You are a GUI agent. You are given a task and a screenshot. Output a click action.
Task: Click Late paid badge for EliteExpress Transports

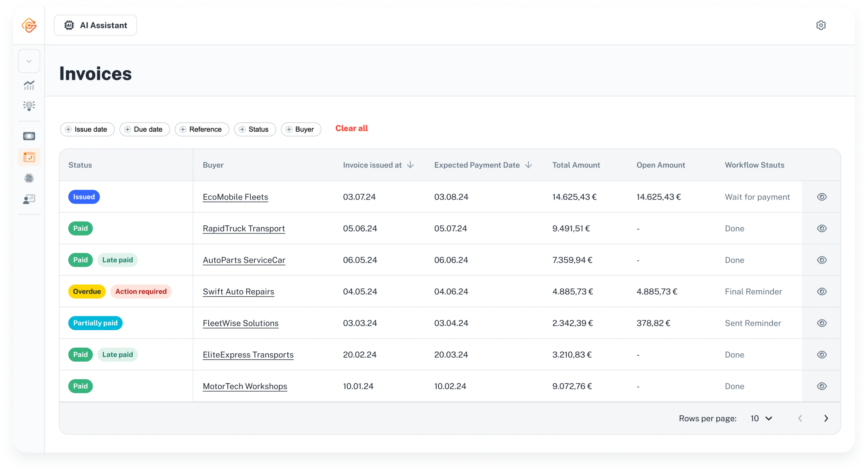(x=118, y=355)
